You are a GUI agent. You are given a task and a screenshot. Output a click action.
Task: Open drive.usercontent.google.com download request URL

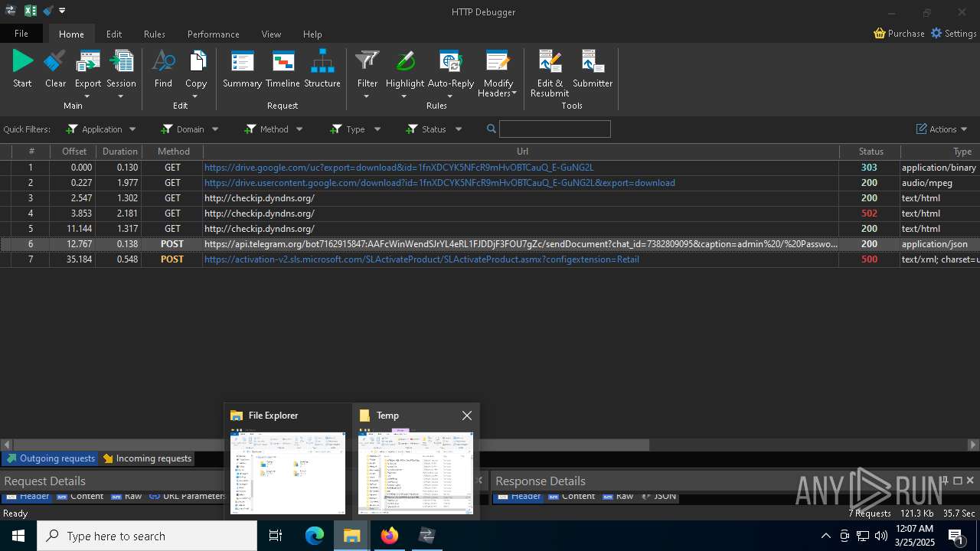pos(439,183)
